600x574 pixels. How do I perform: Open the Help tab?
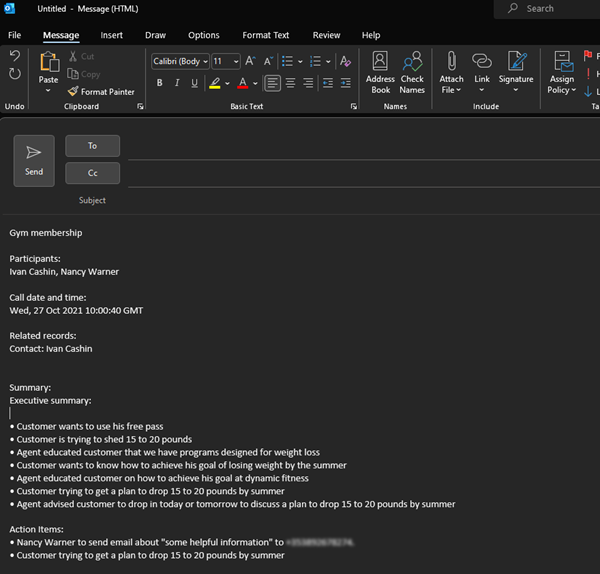click(x=371, y=35)
